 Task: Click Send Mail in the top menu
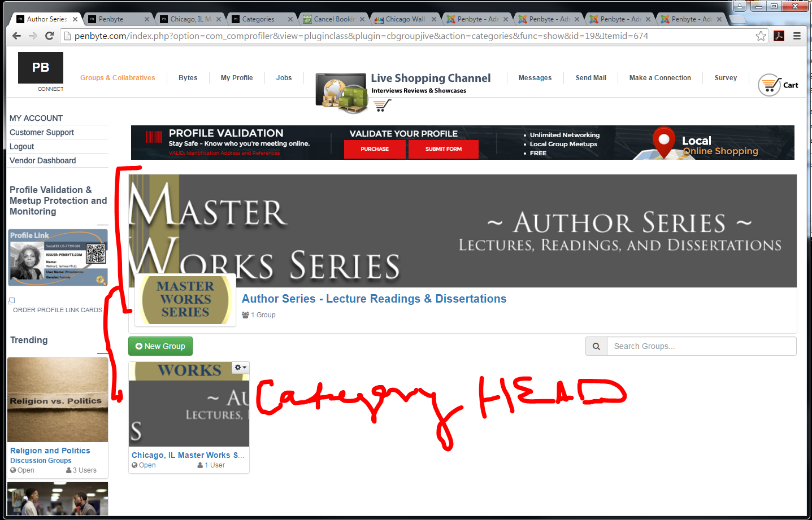point(591,78)
